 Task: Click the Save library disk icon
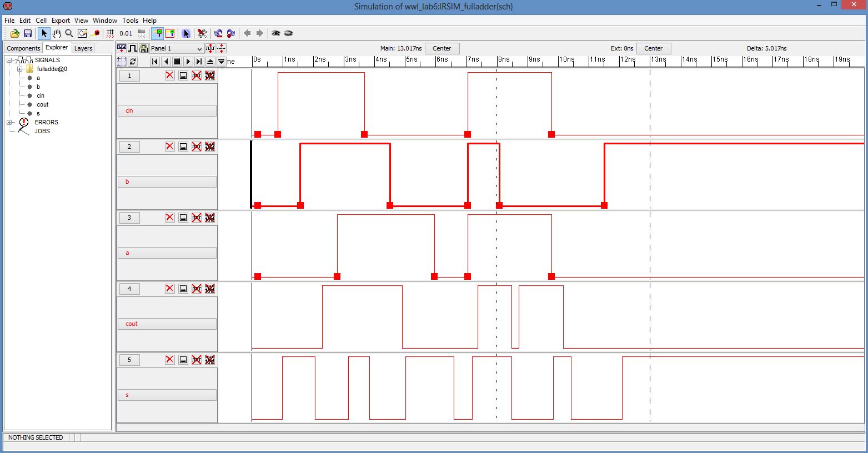tap(27, 33)
